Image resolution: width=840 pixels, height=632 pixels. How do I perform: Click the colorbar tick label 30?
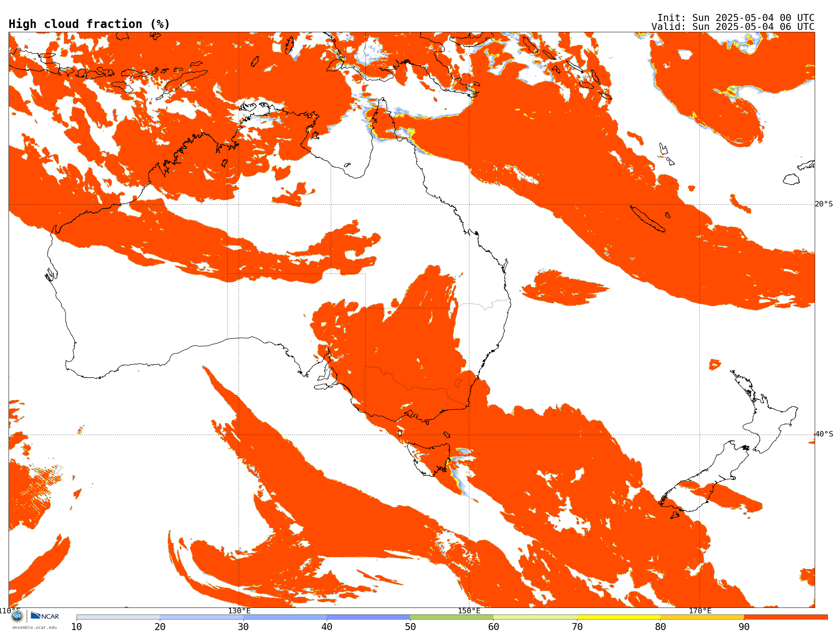243,627
